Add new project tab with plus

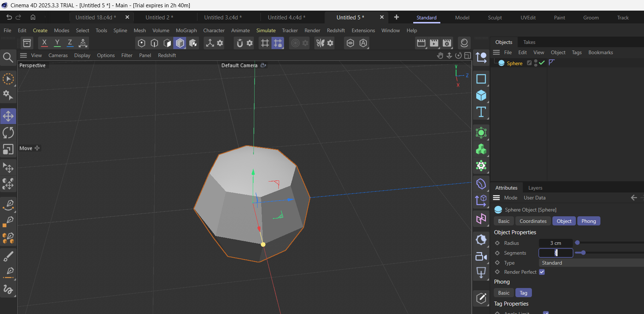click(396, 17)
